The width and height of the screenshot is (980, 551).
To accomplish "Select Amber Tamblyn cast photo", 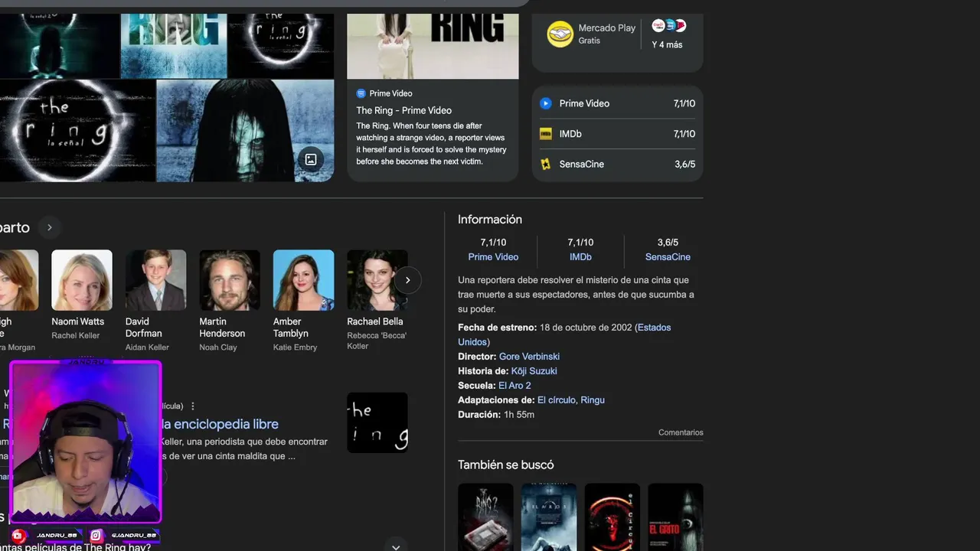I will pyautogui.click(x=303, y=280).
